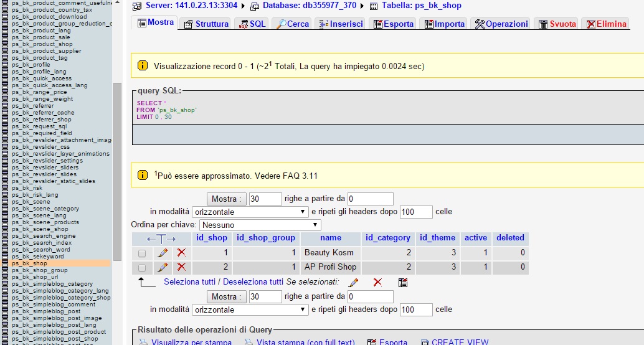Click the upper 'righe a partire da' input field
Viewport: 644px width, 345px height.
click(x=371, y=199)
